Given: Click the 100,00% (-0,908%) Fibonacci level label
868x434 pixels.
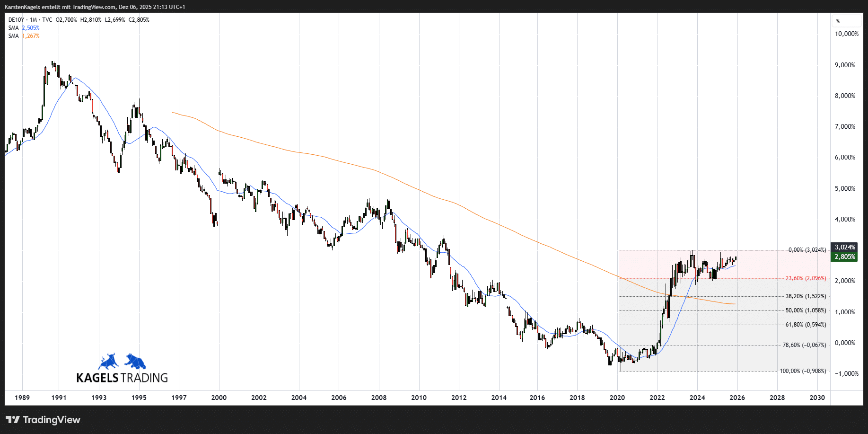Looking at the screenshot, I should pos(803,371).
